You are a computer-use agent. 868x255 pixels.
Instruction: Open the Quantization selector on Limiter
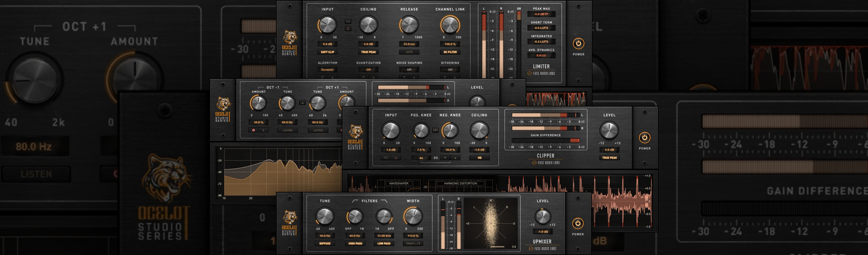pos(368,70)
